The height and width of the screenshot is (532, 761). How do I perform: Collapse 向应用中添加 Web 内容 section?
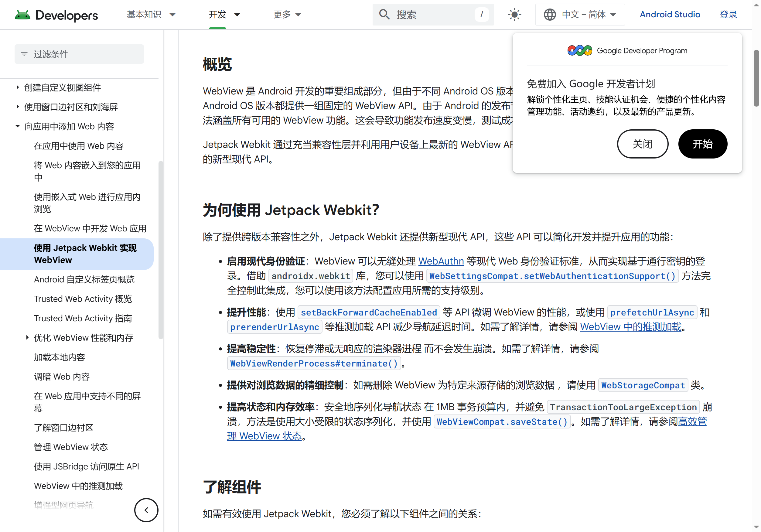pos(18,126)
